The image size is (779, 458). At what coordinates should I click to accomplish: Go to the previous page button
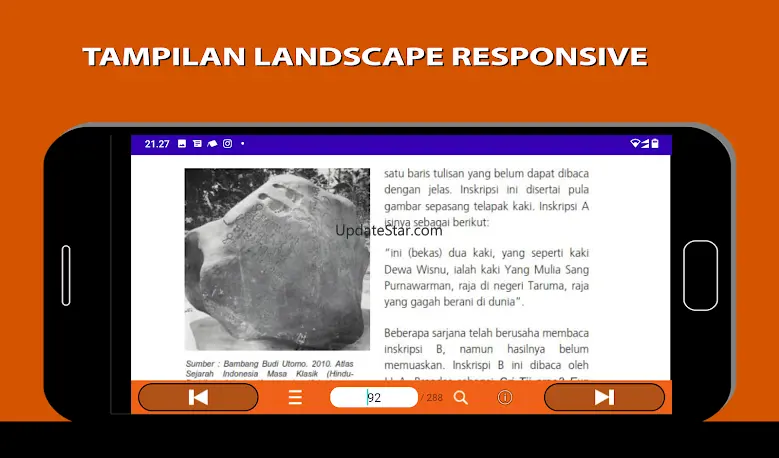tap(198, 397)
